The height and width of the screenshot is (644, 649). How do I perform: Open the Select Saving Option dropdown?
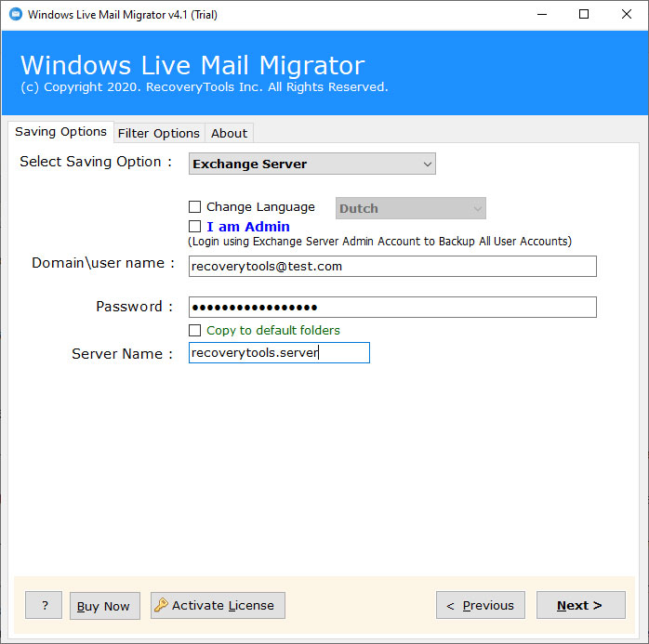312,164
